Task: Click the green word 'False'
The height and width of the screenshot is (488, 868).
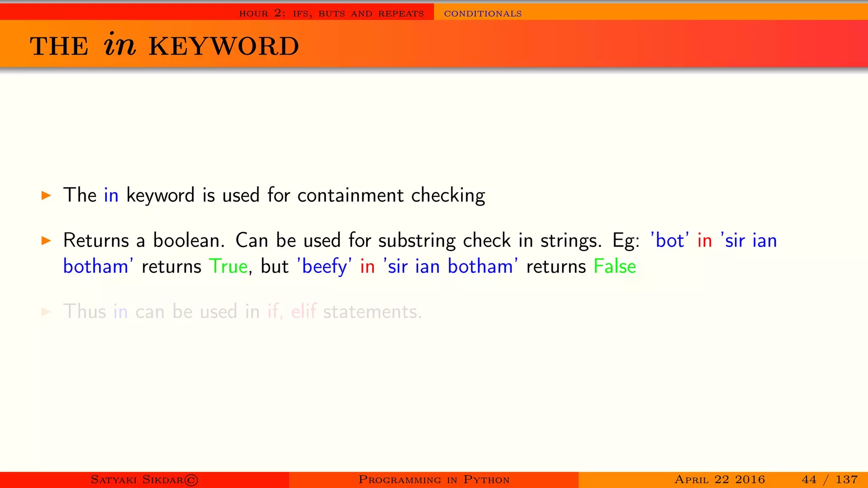Action: tap(615, 266)
